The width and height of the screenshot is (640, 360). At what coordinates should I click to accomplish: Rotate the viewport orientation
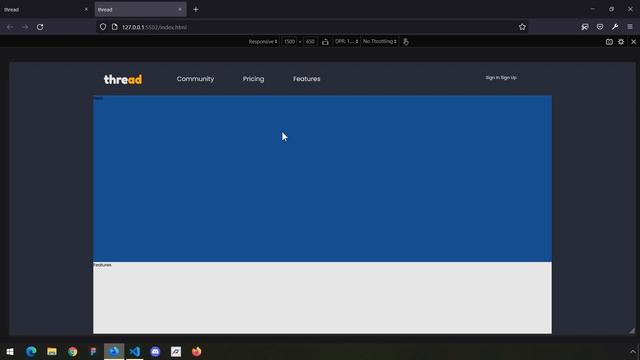pyautogui.click(x=325, y=42)
